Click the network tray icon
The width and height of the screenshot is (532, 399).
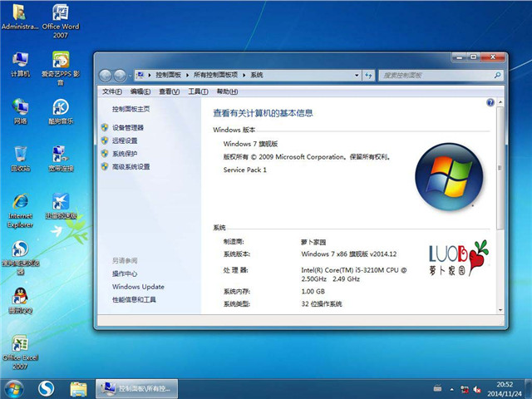click(465, 389)
